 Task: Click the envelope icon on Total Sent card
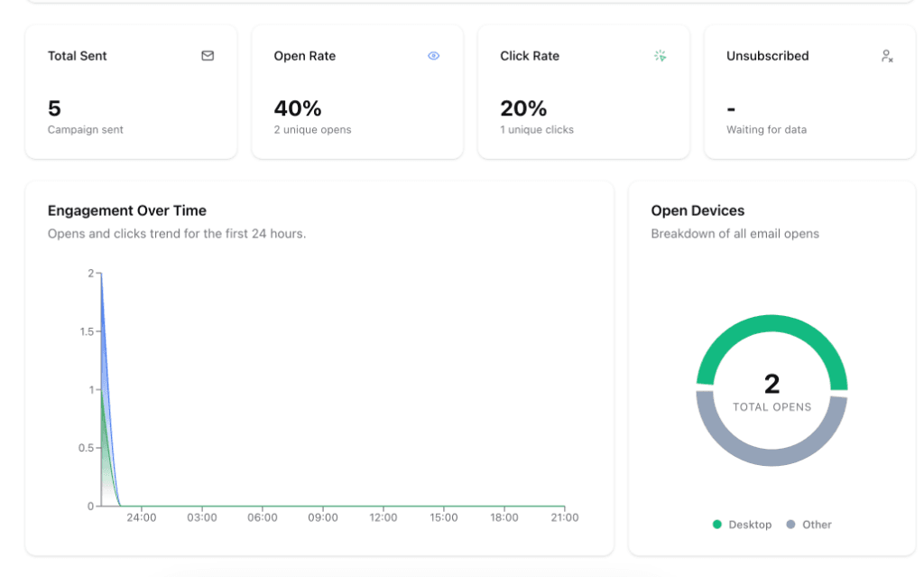point(207,55)
